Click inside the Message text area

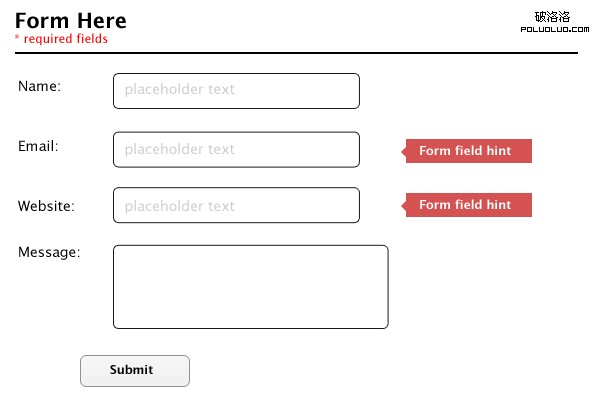coord(250,287)
